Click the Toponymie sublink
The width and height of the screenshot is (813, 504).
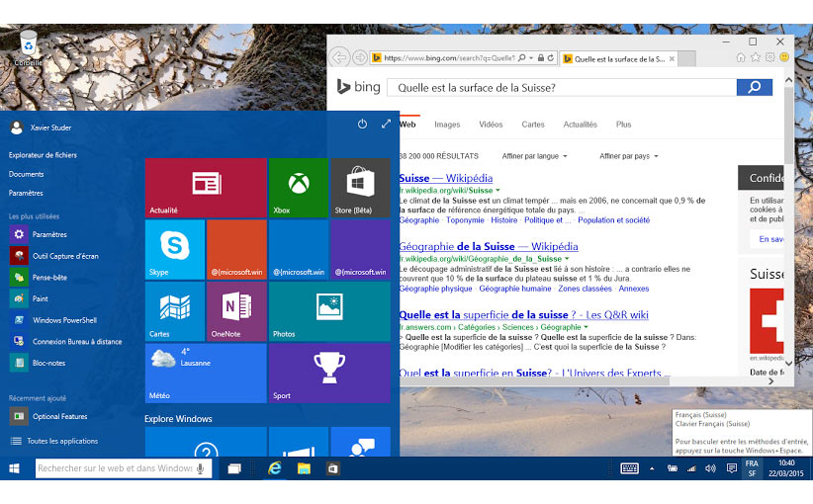(x=465, y=220)
